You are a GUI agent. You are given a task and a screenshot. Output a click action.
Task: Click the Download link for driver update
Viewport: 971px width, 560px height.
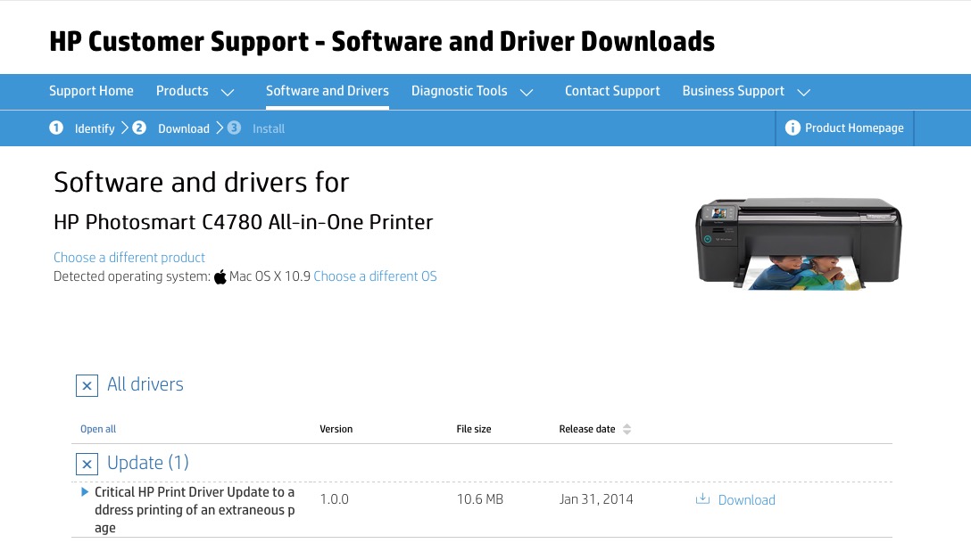click(x=746, y=500)
